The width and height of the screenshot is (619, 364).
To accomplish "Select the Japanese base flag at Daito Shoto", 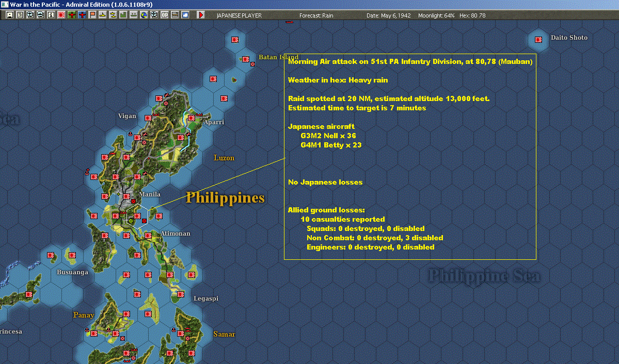I will pyautogui.click(x=538, y=39).
